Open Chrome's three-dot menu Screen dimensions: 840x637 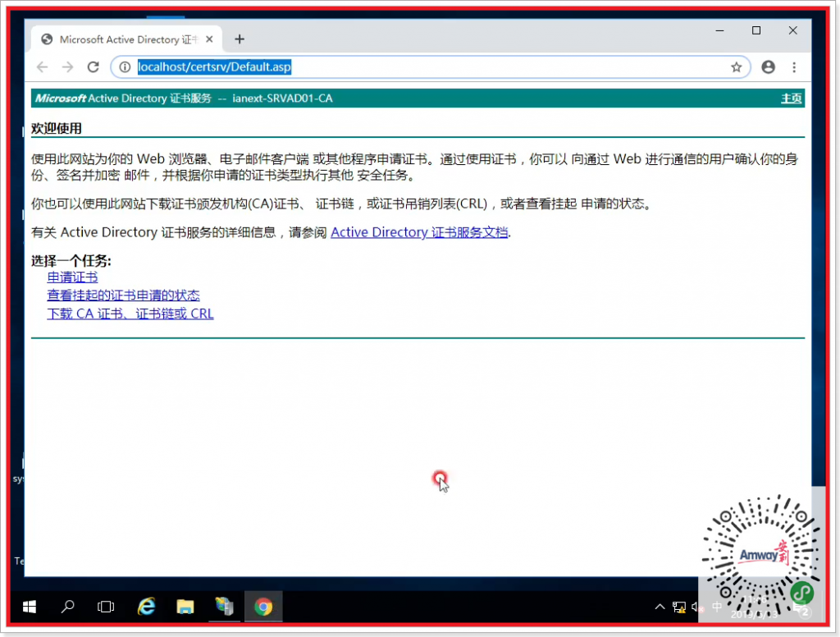[793, 67]
